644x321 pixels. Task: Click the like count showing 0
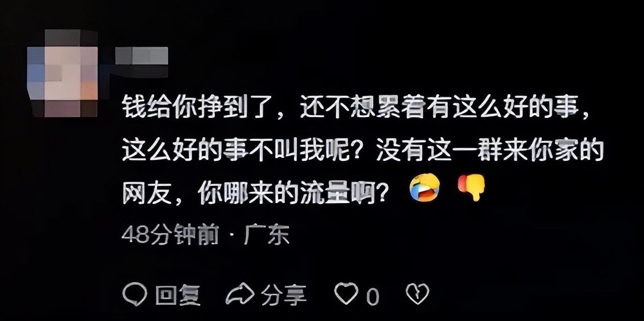[372, 296]
